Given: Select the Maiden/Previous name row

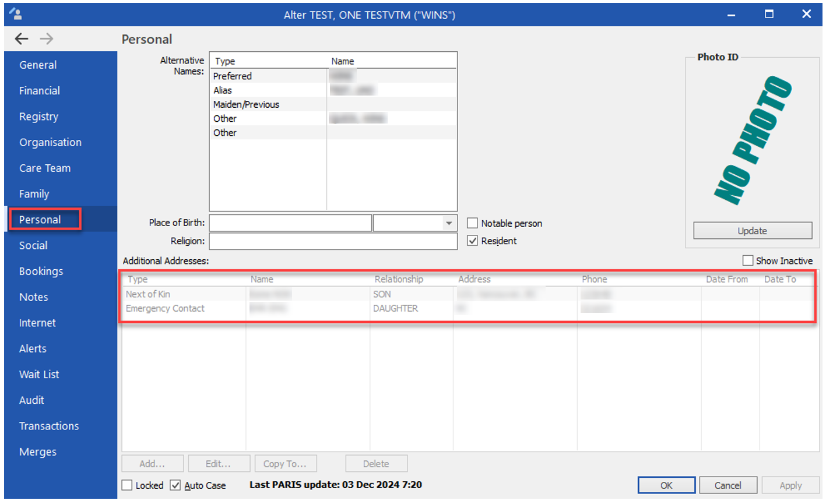Looking at the screenshot, I should pos(246,104).
